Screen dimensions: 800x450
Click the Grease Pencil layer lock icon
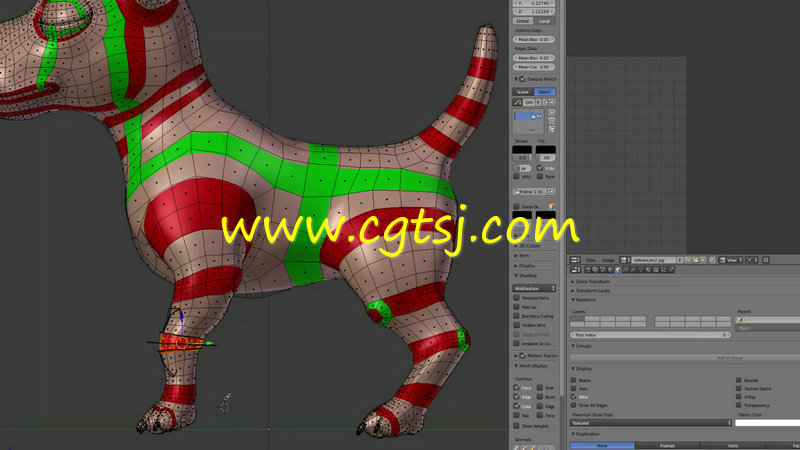(534, 116)
